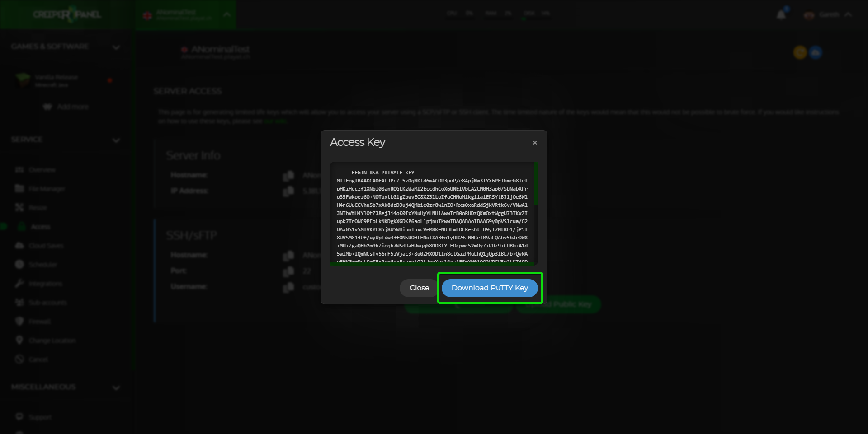
Task: Click the Close button in Access Key dialog
Action: click(419, 288)
